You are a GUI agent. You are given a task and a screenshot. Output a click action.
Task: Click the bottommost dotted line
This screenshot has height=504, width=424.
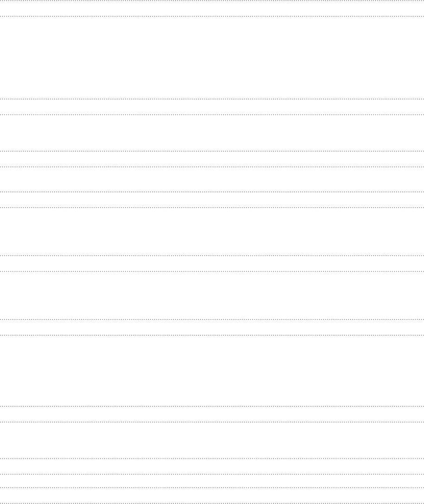212,503
